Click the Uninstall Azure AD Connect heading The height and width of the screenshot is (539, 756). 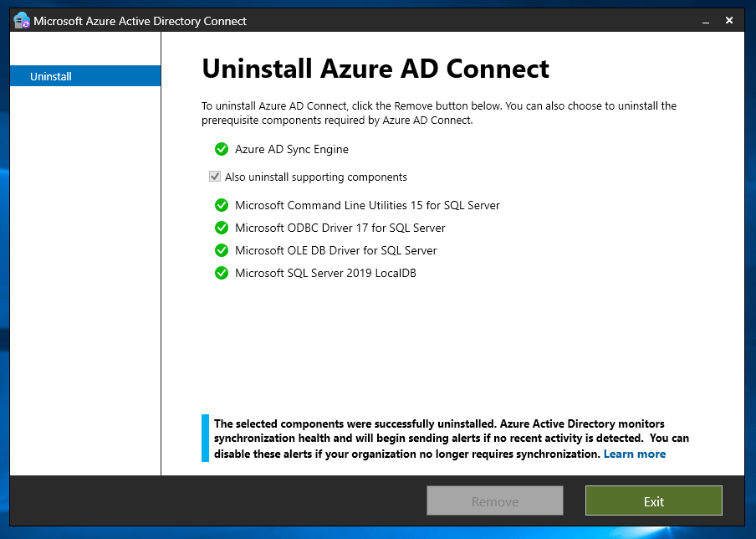(375, 68)
